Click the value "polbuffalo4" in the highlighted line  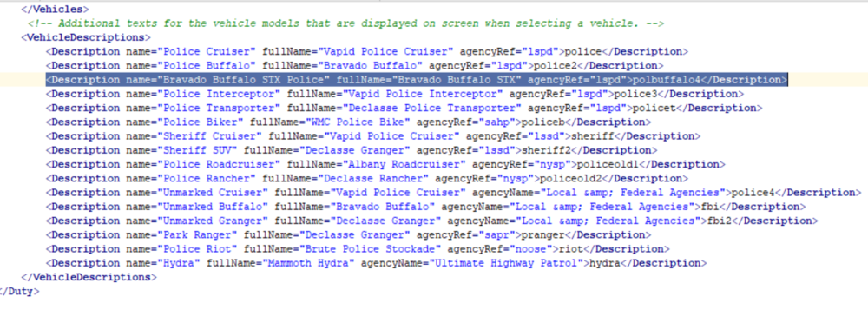pos(667,80)
